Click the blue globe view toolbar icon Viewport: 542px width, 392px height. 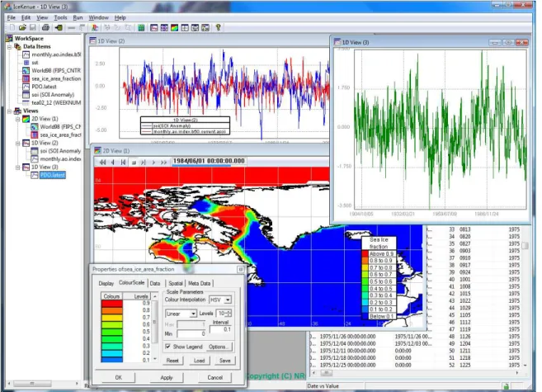point(164,28)
